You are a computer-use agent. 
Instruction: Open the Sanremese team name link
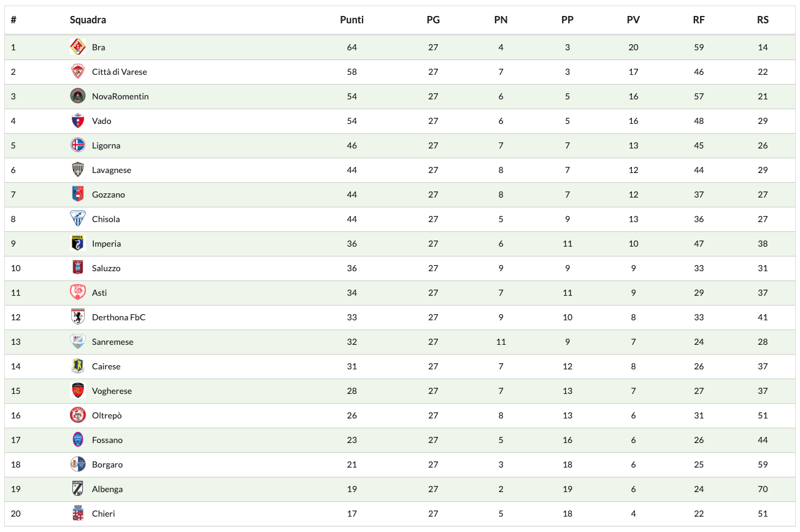[112, 342]
